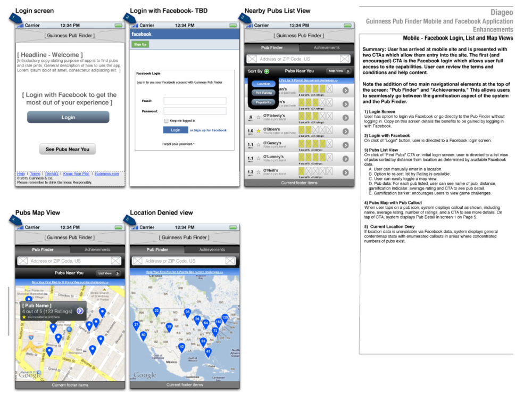Click the Google logo on the denied map

click(144, 375)
